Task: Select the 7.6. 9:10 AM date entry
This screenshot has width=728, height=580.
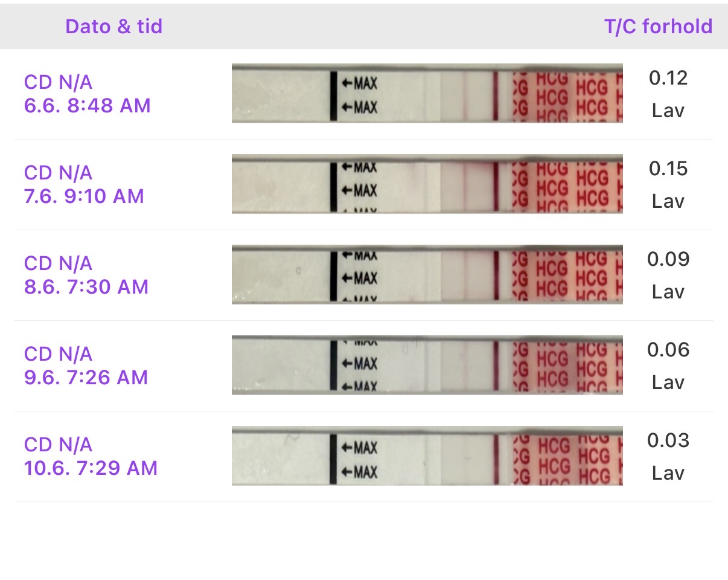Action: pos(84,196)
